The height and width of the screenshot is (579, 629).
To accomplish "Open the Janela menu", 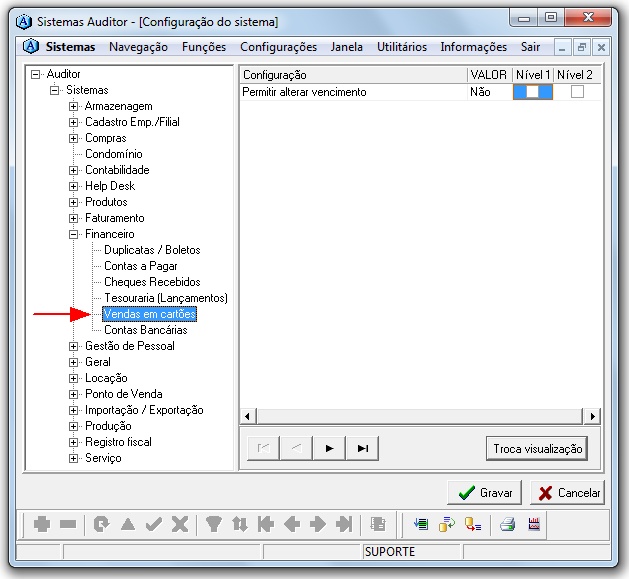I will [347, 47].
